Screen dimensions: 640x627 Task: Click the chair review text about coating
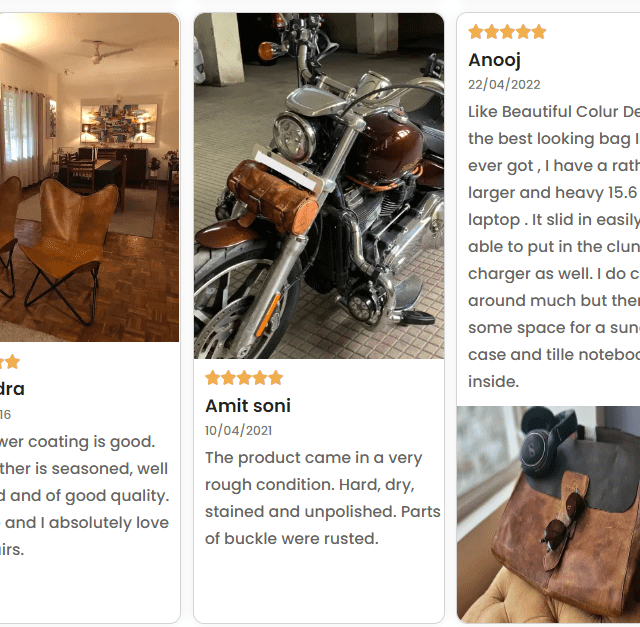click(84, 496)
